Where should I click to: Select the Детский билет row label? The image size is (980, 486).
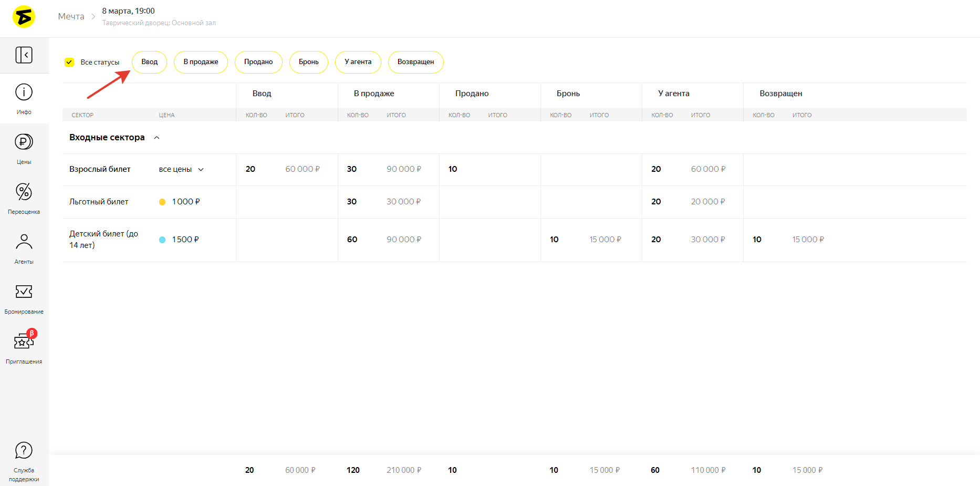point(103,239)
